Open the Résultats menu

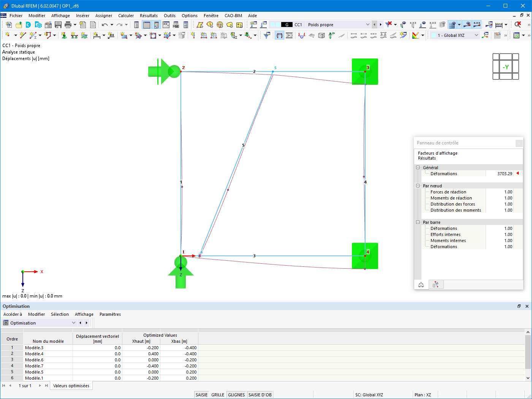(149, 16)
